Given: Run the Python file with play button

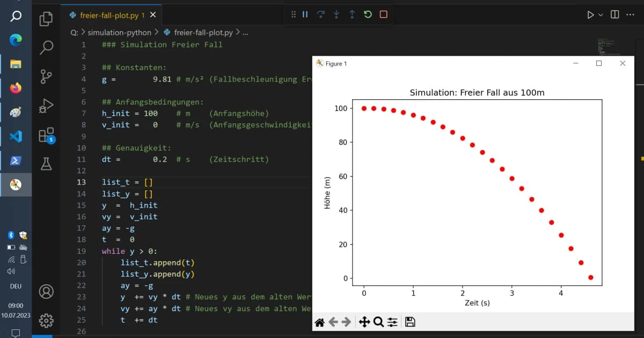Looking at the screenshot, I should pyautogui.click(x=590, y=15).
